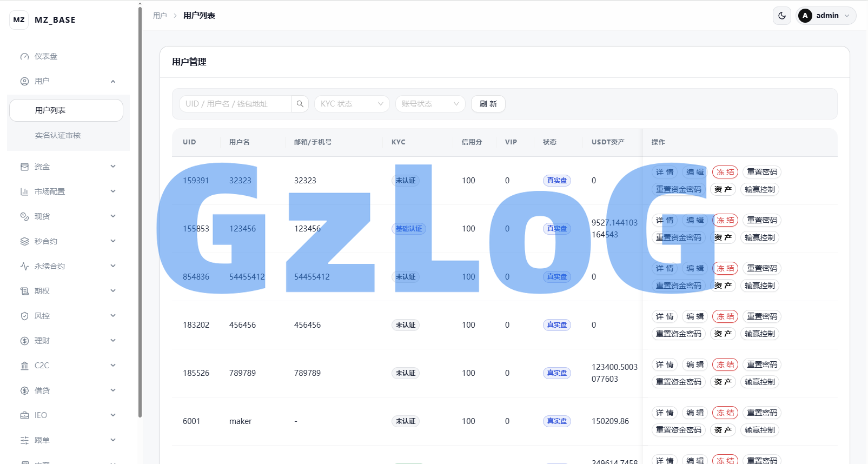868x464 pixels.
Task: Click the search magnifier icon
Action: [x=300, y=104]
